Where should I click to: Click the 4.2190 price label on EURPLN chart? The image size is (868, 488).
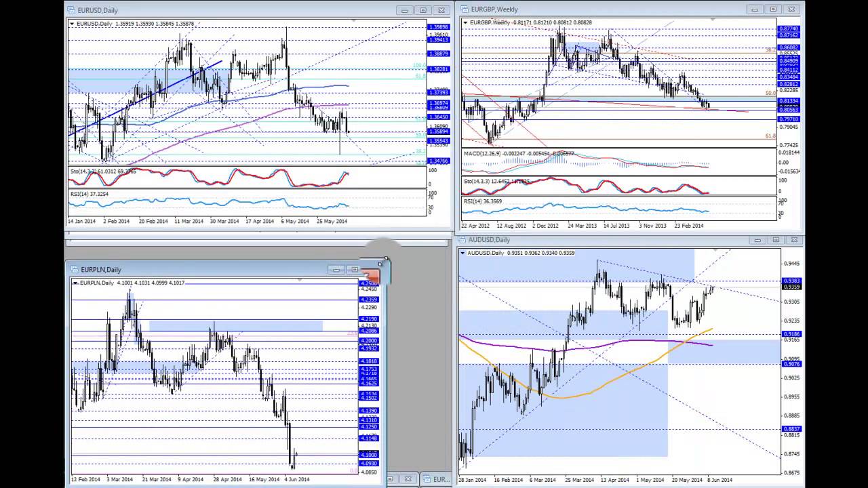[369, 319]
